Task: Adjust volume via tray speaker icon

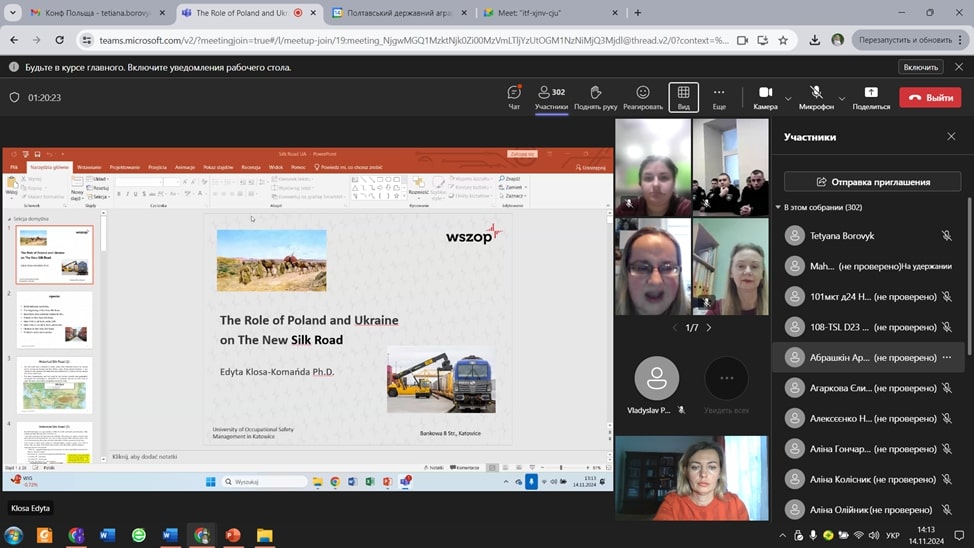Action: [x=874, y=535]
